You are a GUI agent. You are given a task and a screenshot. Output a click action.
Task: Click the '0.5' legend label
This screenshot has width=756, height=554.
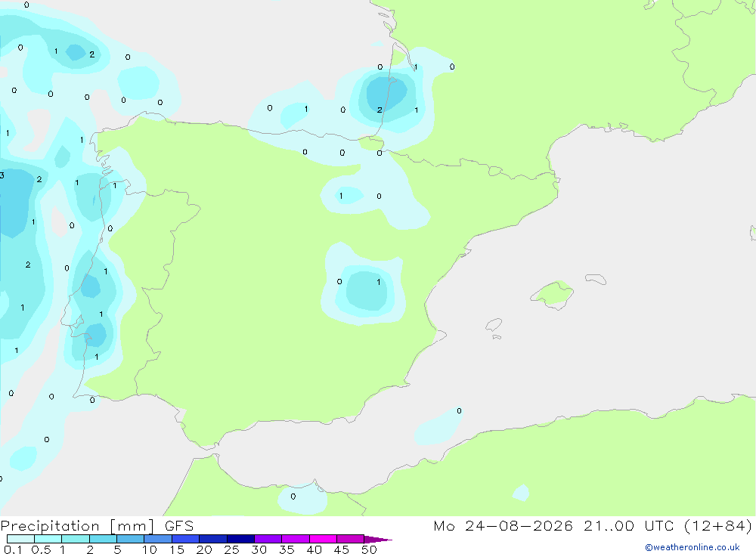point(41,549)
